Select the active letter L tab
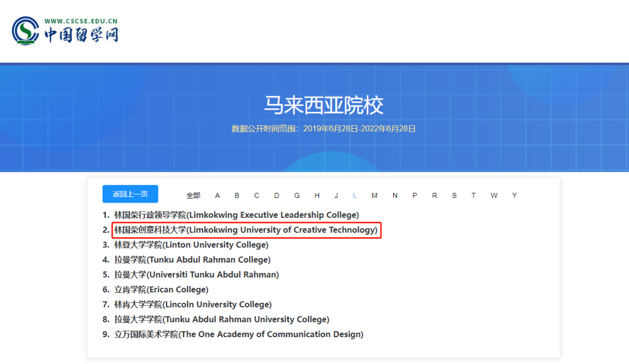This screenshot has width=629, height=364. 355,196
